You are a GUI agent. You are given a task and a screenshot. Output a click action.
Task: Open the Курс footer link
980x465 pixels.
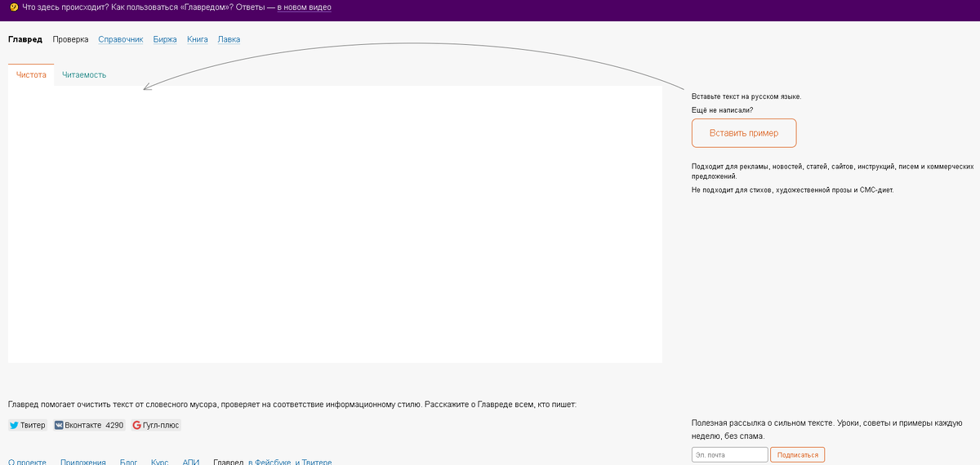160,462
